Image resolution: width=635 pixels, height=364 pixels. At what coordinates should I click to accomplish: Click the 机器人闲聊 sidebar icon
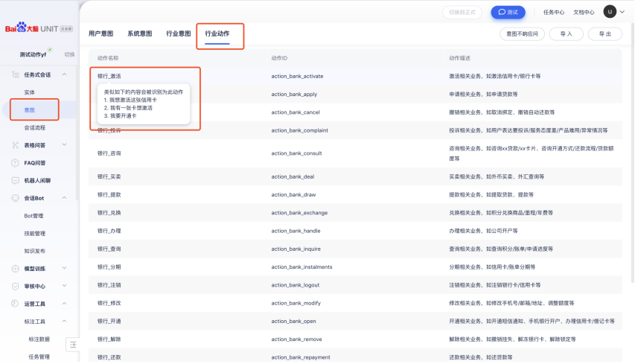pos(16,181)
